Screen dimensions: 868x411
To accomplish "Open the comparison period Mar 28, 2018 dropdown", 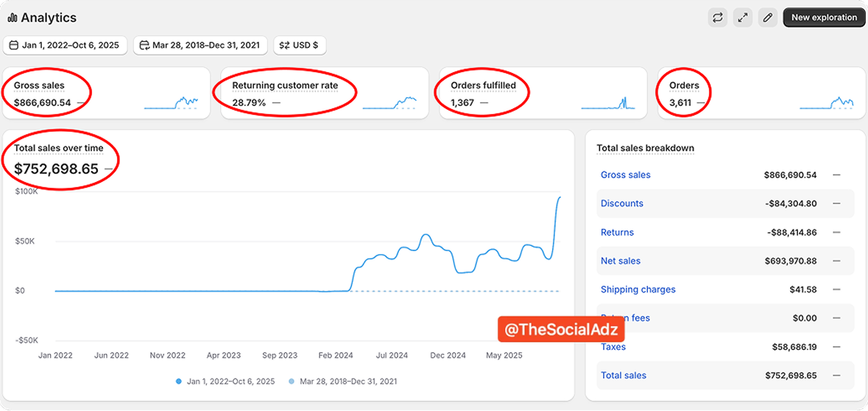I will click(200, 46).
